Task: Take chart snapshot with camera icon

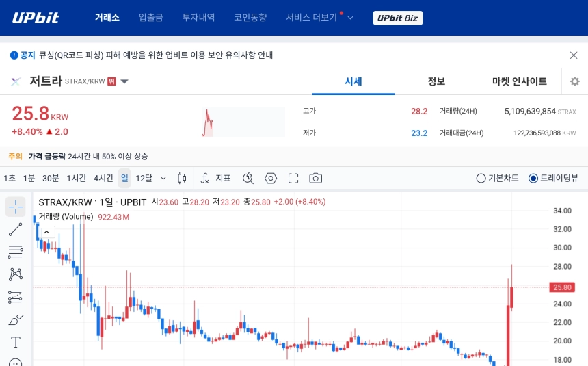Action: (315, 179)
